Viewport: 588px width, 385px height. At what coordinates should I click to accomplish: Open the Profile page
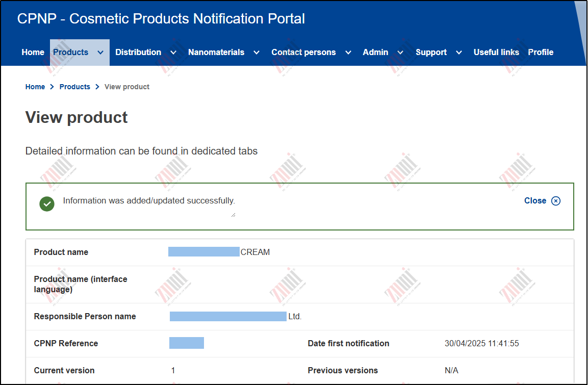click(541, 52)
